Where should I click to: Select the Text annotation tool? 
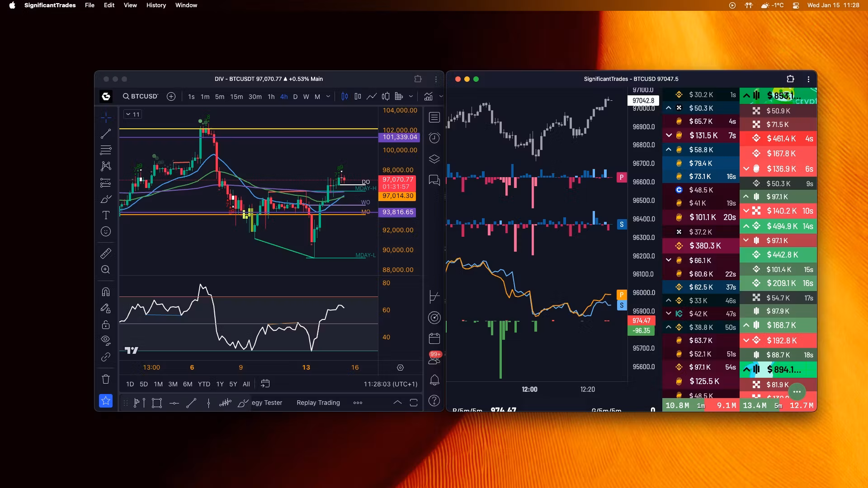[106, 215]
